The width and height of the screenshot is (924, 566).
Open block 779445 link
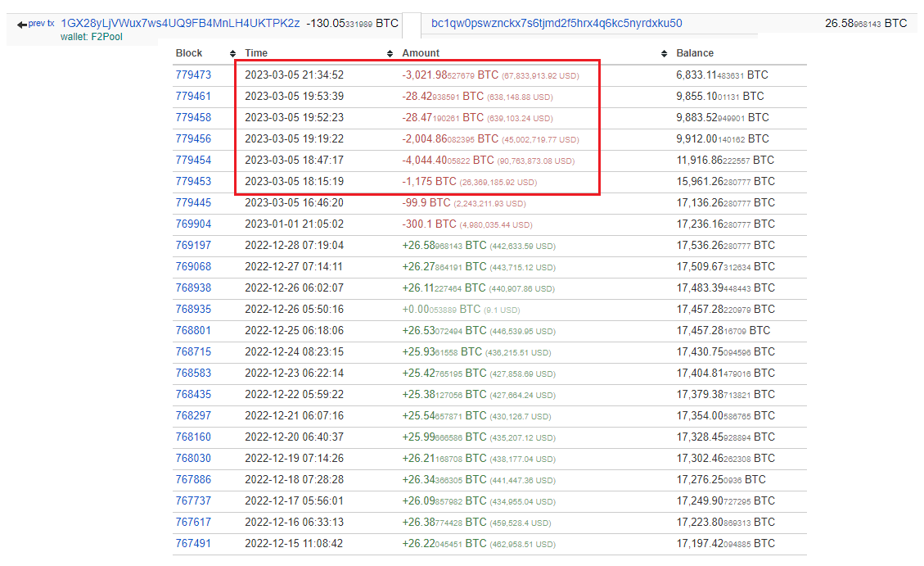coord(193,202)
